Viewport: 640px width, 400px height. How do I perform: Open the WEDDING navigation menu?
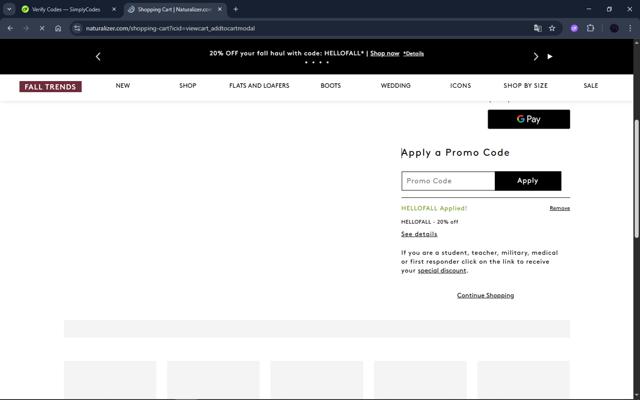coord(396,86)
